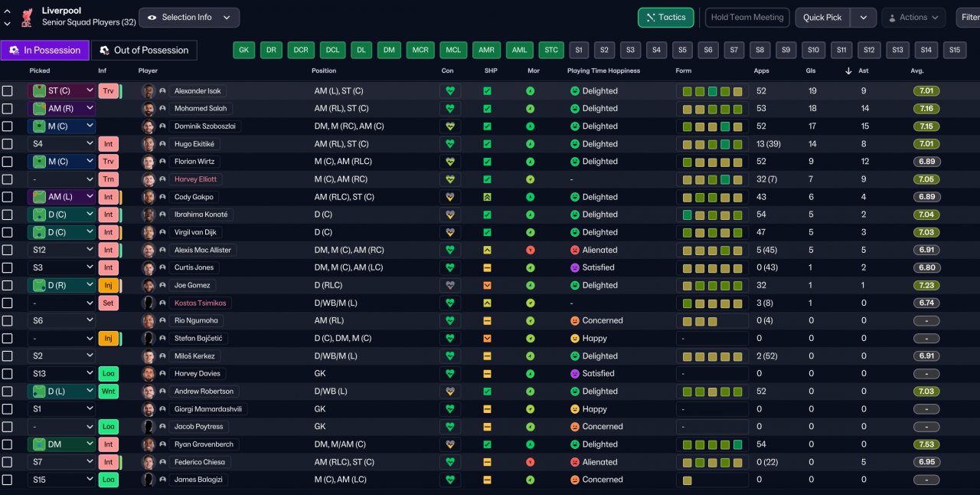The image size is (980, 495).
Task: Click the Form bar for Virgil van Dijk
Action: pyautogui.click(x=712, y=232)
